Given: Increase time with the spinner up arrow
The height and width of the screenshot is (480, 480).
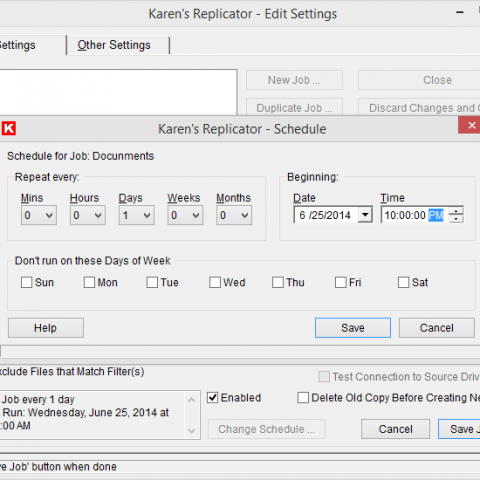Looking at the screenshot, I should click(456, 211).
